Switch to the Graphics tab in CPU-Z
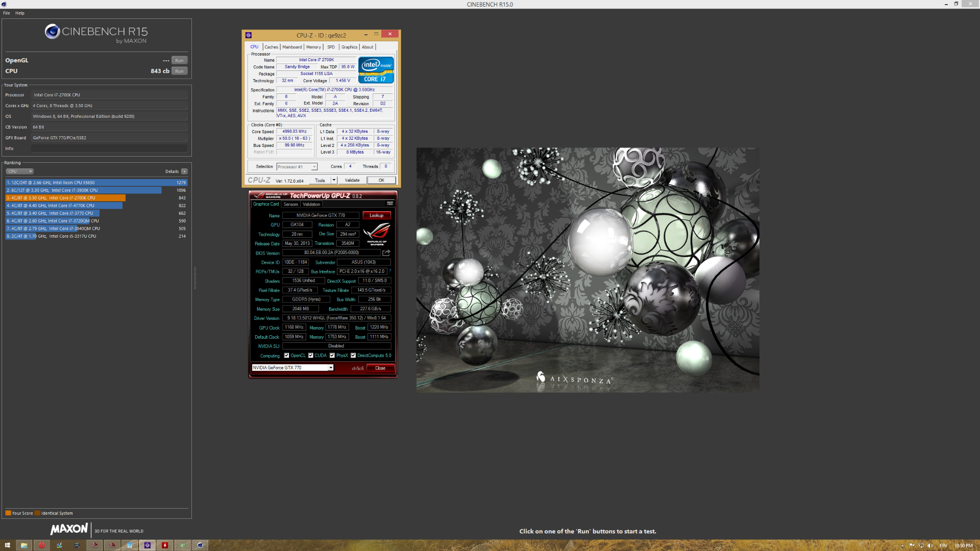Viewport: 980px width, 551px height. coord(349,47)
